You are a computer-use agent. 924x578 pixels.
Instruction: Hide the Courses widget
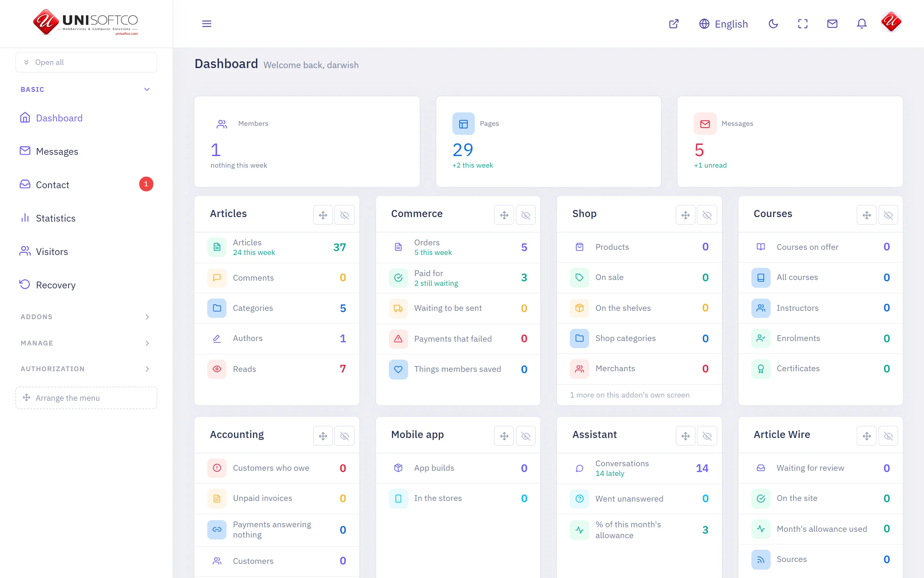coord(888,215)
